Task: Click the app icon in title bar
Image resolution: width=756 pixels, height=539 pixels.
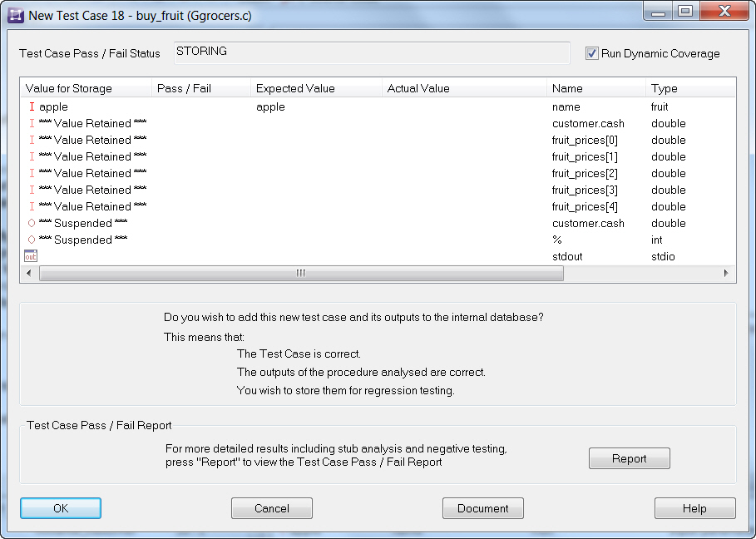Action: pyautogui.click(x=15, y=15)
